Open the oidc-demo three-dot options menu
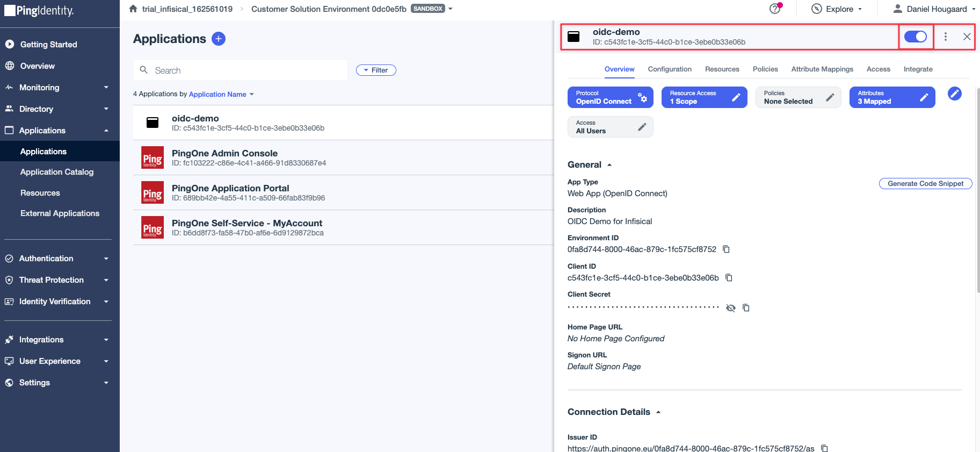The width and height of the screenshot is (980, 452). 946,37
